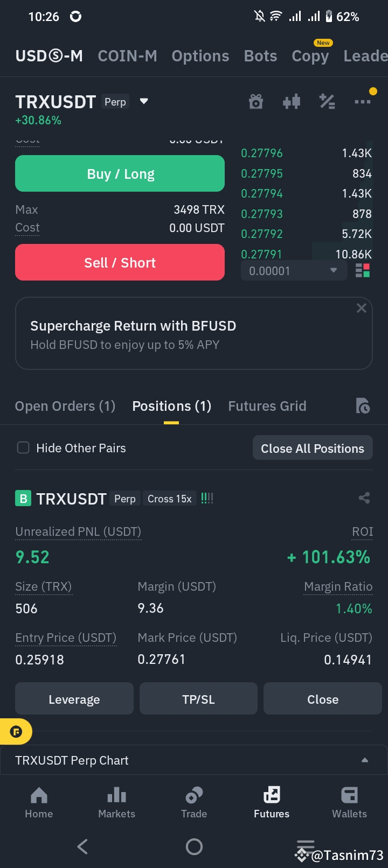Dismiss the BFUSD promotion banner
Screen dimensions: 388x868
[x=362, y=308]
